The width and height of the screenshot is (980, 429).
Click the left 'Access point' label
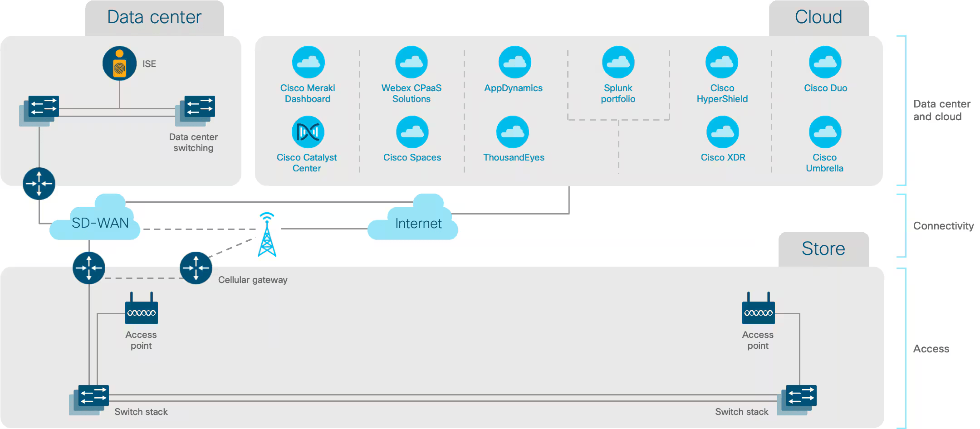[x=141, y=340]
